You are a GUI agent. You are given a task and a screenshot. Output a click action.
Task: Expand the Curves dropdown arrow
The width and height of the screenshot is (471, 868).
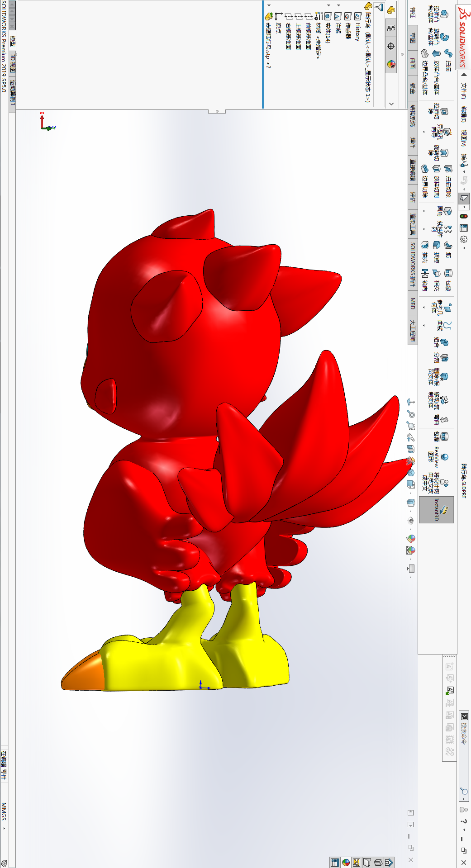424,326
